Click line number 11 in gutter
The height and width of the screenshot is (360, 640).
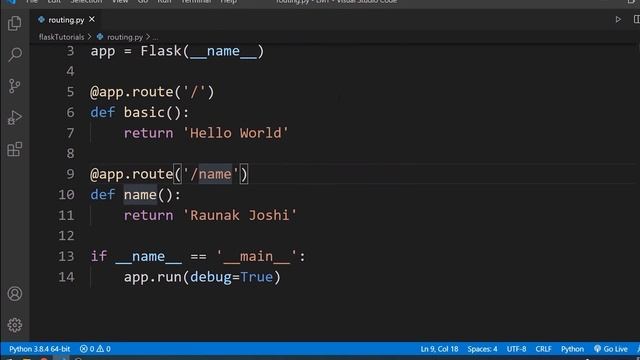coord(66,215)
